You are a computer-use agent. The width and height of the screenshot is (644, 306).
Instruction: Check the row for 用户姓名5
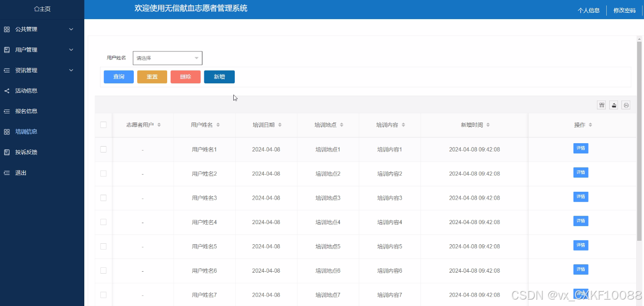(x=103, y=246)
